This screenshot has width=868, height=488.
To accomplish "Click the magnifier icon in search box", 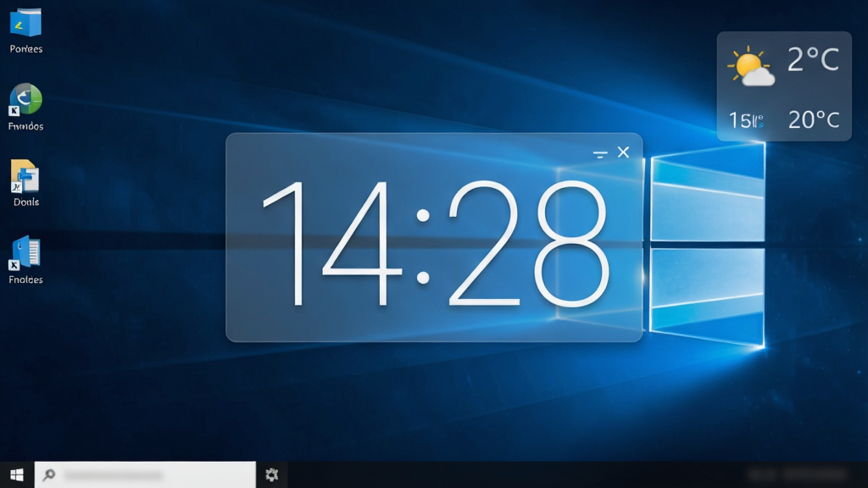I will (48, 474).
